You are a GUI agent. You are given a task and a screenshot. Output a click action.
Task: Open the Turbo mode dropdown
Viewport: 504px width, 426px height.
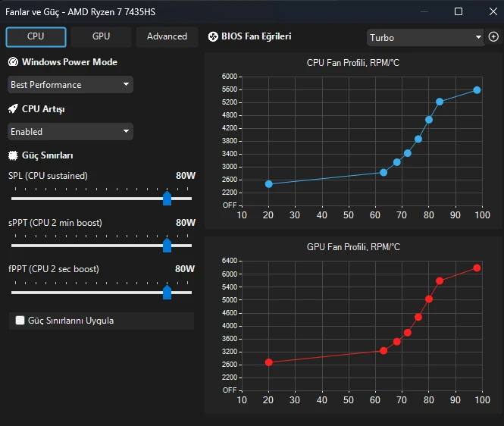425,38
